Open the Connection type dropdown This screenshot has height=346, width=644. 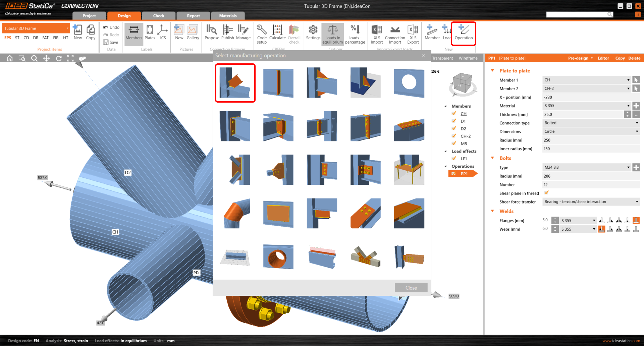click(591, 123)
